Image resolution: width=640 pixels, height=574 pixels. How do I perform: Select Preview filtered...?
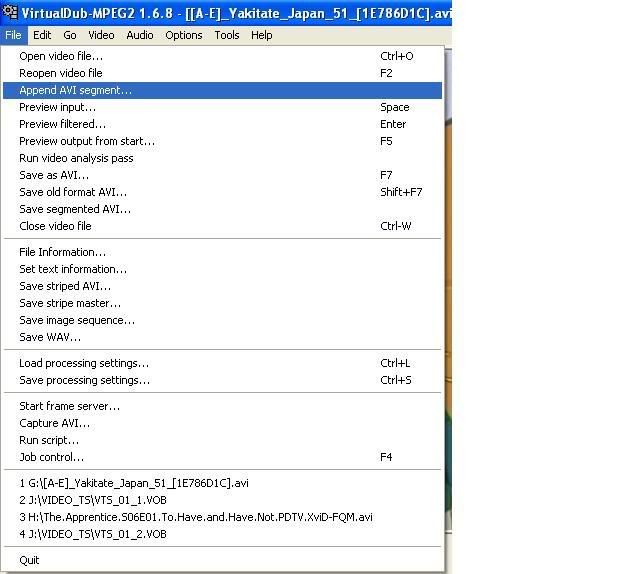(222, 124)
